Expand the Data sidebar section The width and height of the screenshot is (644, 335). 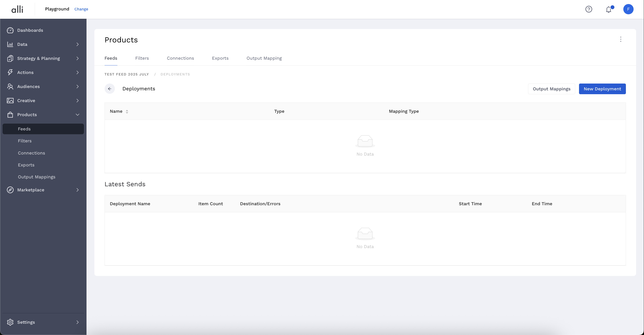[78, 44]
